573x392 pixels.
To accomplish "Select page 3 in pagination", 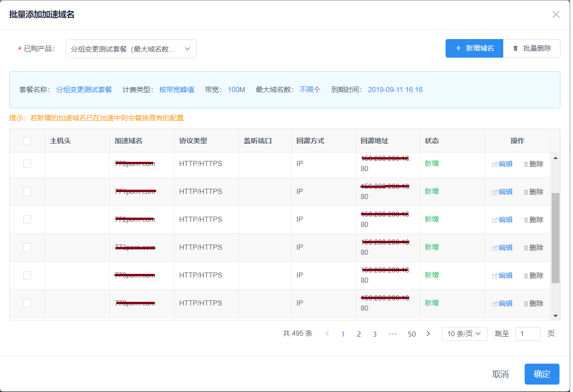I will pos(375,334).
